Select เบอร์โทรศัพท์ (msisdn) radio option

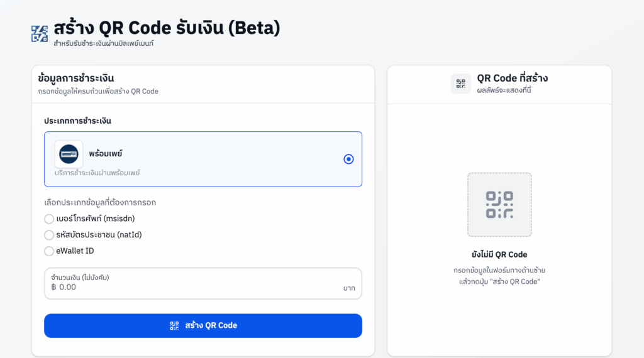tap(49, 219)
